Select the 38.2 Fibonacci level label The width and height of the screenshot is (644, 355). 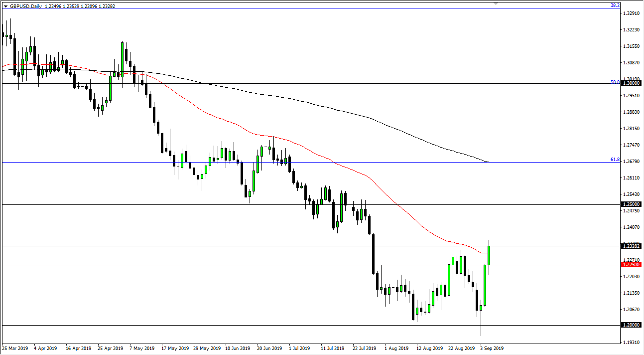615,5
